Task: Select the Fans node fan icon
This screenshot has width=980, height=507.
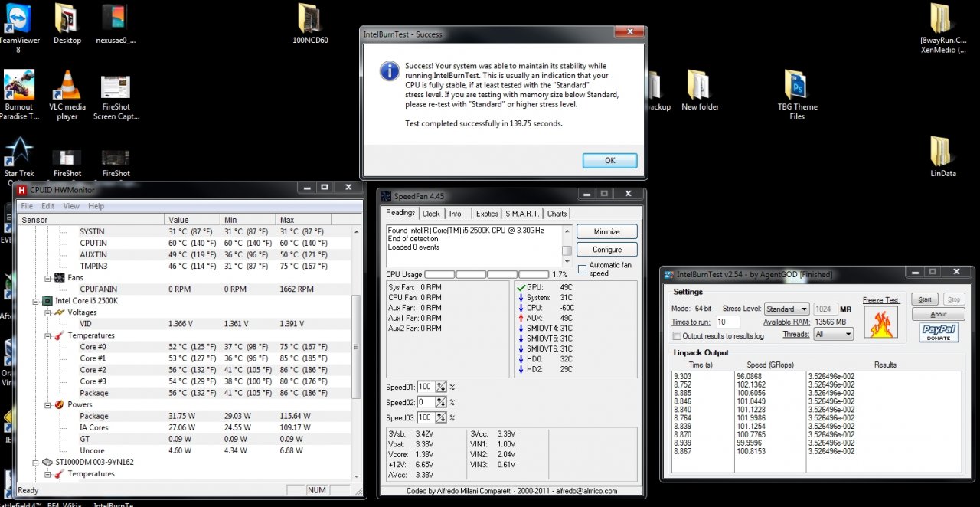Action: (x=58, y=278)
